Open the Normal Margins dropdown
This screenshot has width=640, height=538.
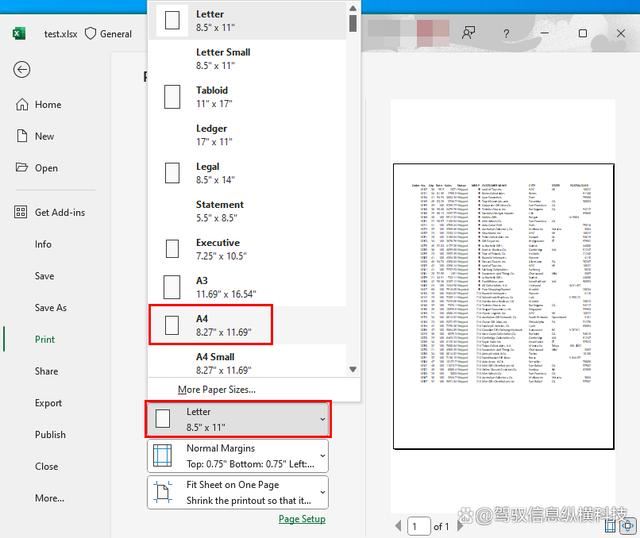pos(238,456)
